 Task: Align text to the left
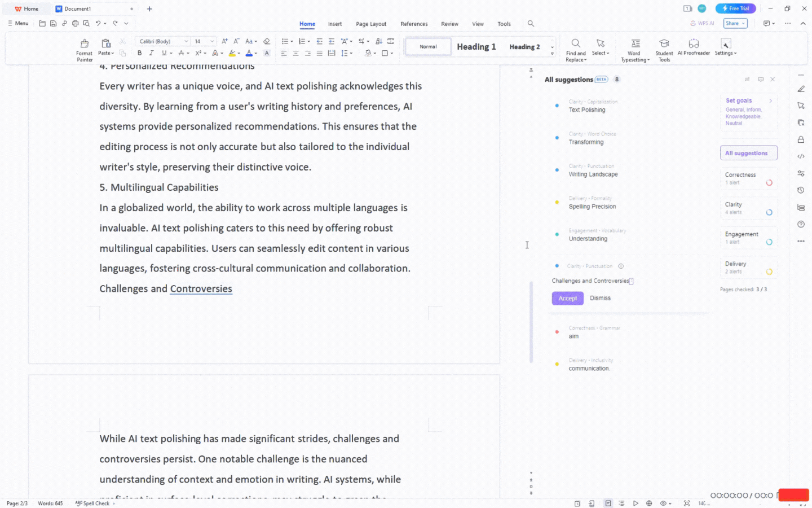284,53
